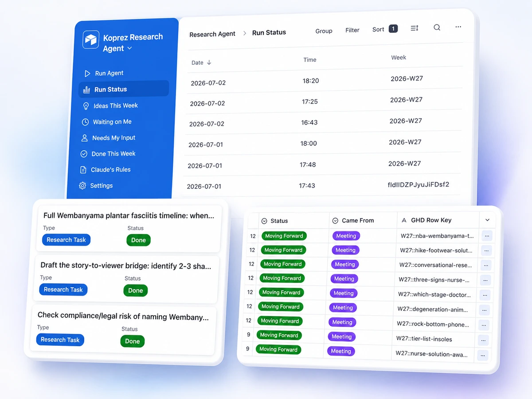Screen dimensions: 532x399
Task: Open ellipsis for W27::degeneration-anim row
Action: tap(485, 310)
